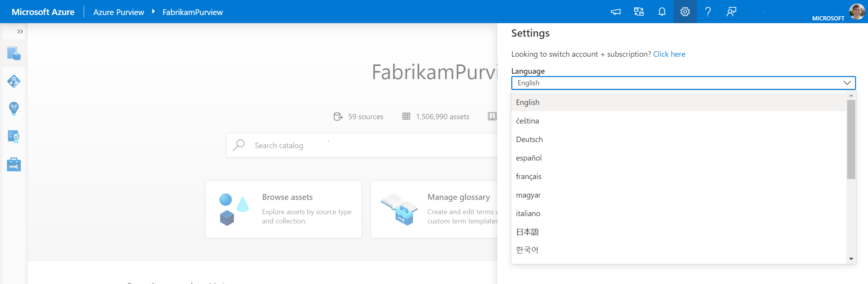Click the '1,506,990 assets' text

pyautogui.click(x=442, y=117)
